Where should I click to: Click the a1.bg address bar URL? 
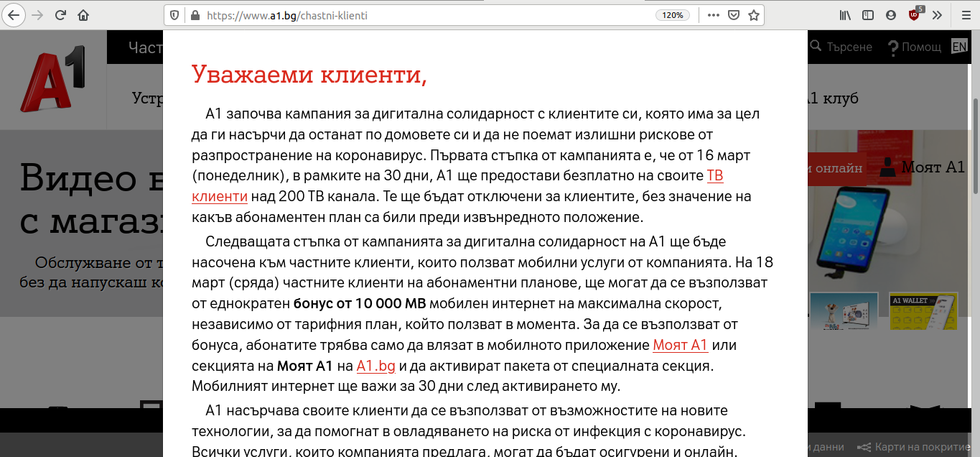287,15
